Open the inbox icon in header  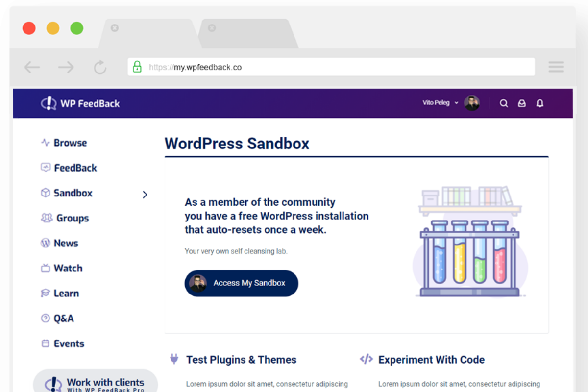tap(522, 103)
